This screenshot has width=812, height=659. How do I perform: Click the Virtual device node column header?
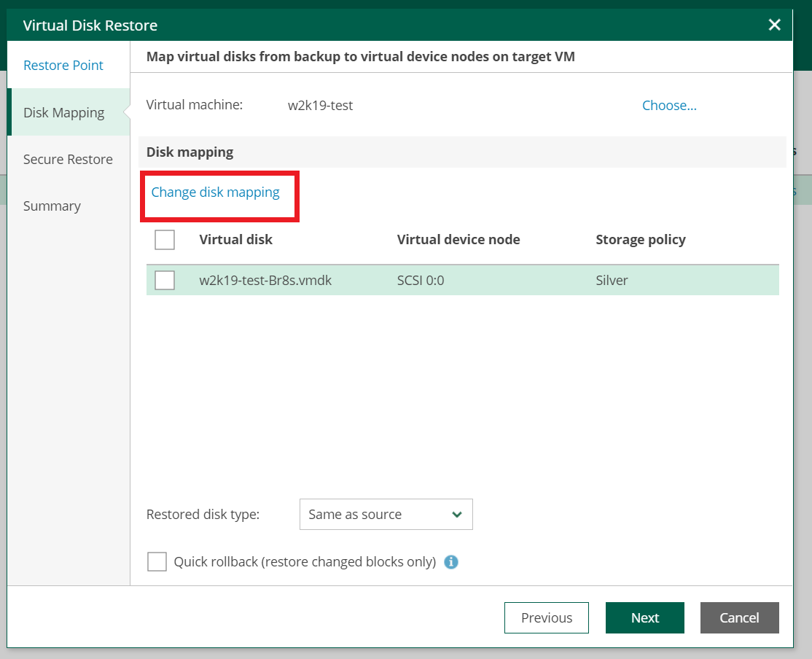458,239
